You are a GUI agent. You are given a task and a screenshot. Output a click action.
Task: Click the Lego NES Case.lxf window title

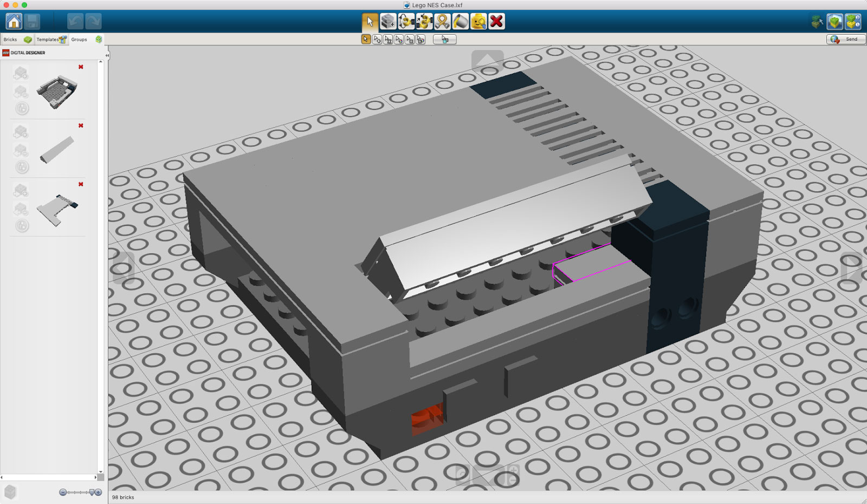click(x=437, y=5)
